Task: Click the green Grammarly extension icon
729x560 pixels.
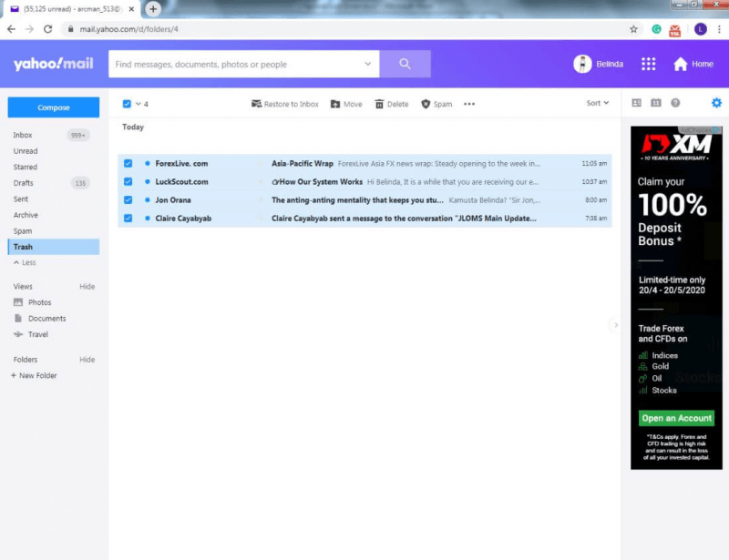Action: click(656, 29)
